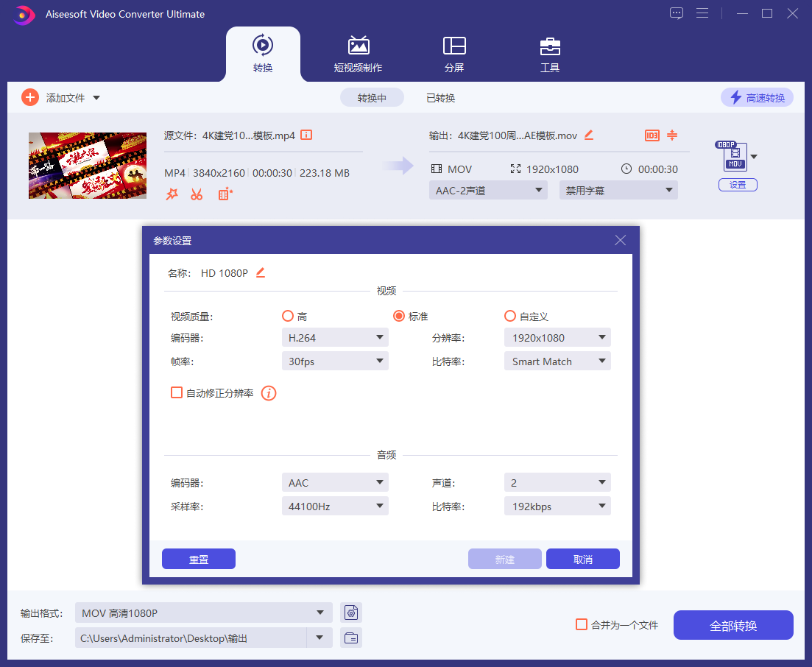Click the Aiseesoft app logo
Viewport: 812px width, 667px height.
(x=24, y=15)
